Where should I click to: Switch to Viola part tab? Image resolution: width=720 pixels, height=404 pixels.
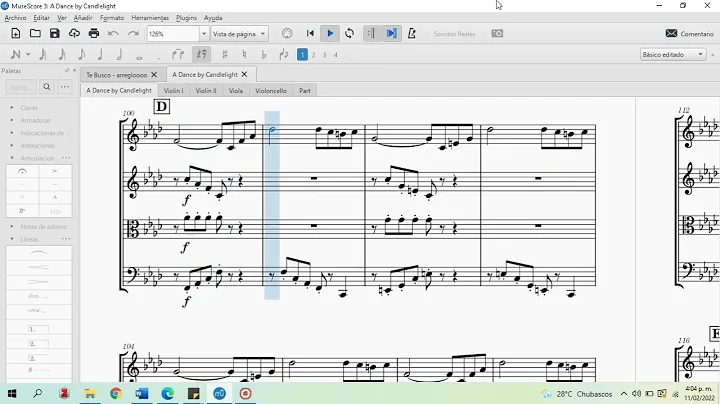(x=236, y=90)
